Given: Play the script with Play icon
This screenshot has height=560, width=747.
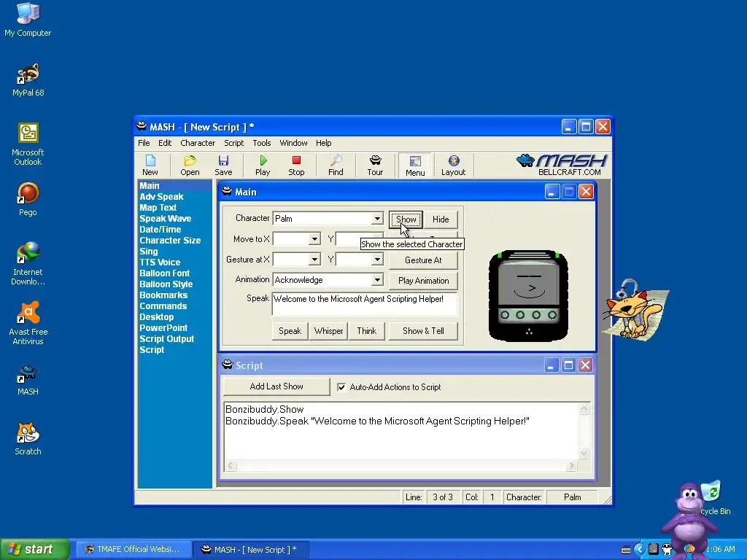Looking at the screenshot, I should click(x=263, y=166).
